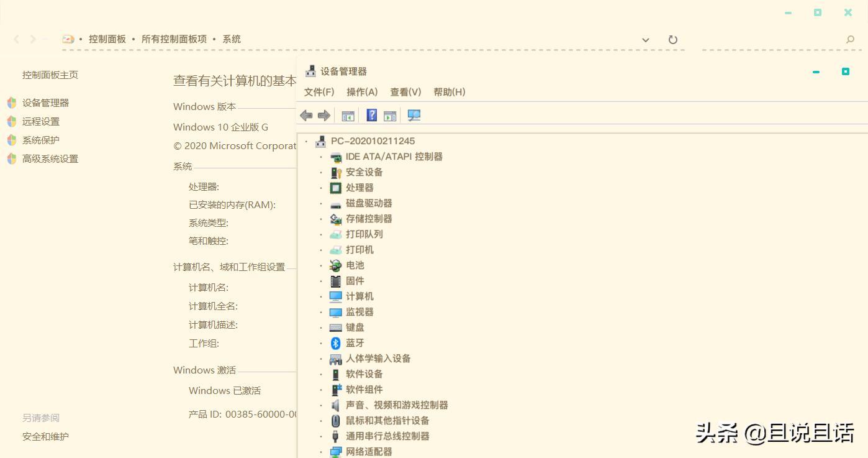Image resolution: width=868 pixels, height=458 pixels.
Task: Open the 帮助(H) menu
Action: [450, 92]
